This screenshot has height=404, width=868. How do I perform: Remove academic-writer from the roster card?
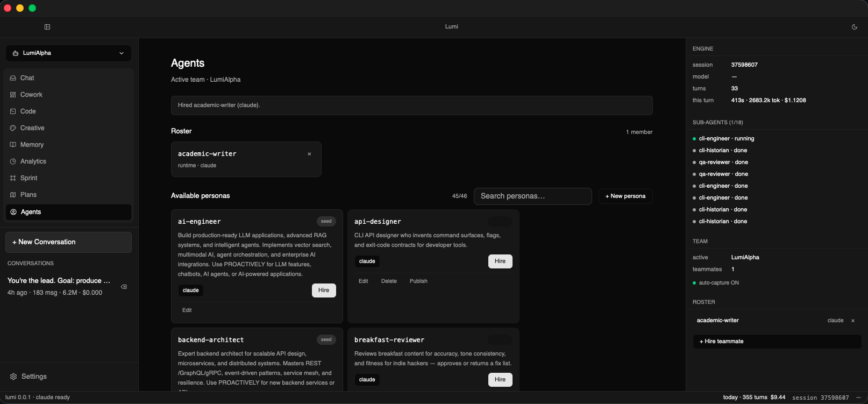click(x=309, y=154)
